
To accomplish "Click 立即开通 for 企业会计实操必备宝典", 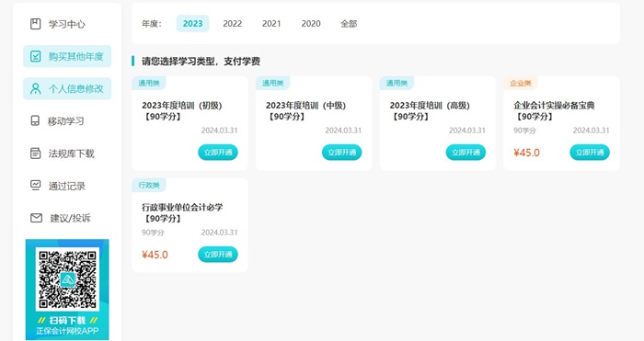I will pos(590,153).
